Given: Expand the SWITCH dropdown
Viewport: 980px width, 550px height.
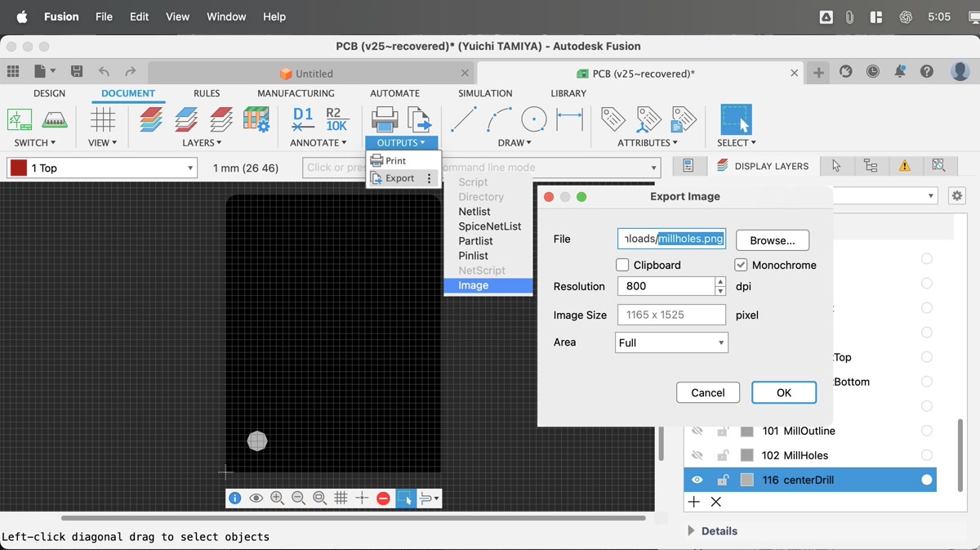Looking at the screenshot, I should [x=35, y=143].
